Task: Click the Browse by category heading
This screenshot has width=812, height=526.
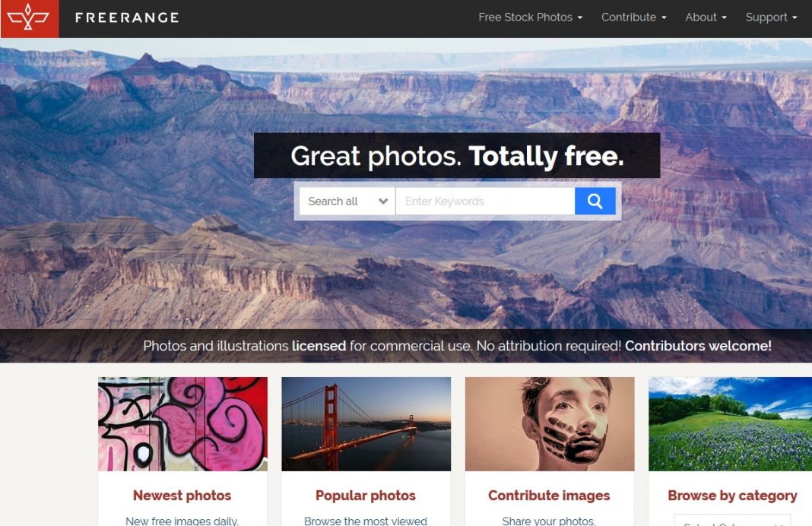Action: [732, 496]
